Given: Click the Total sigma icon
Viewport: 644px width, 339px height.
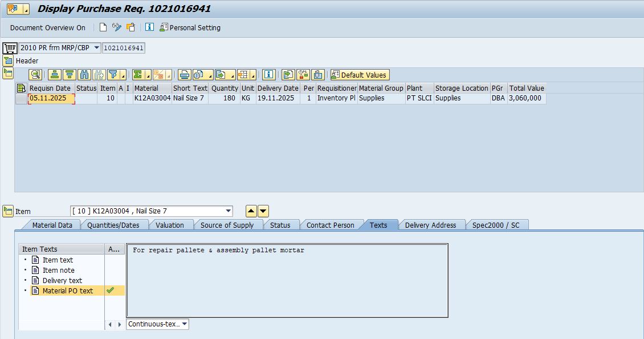Looking at the screenshot, I should pyautogui.click(x=138, y=75).
